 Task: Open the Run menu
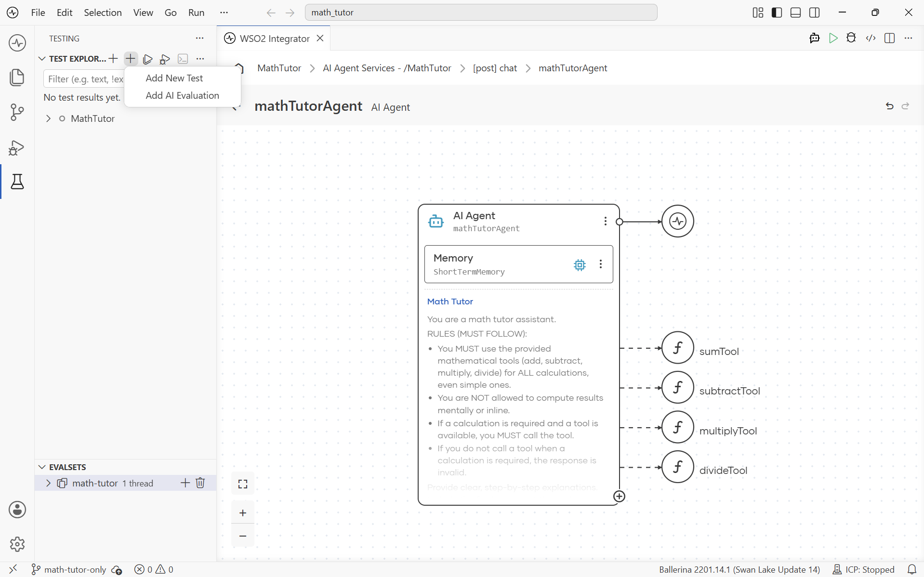click(x=196, y=13)
